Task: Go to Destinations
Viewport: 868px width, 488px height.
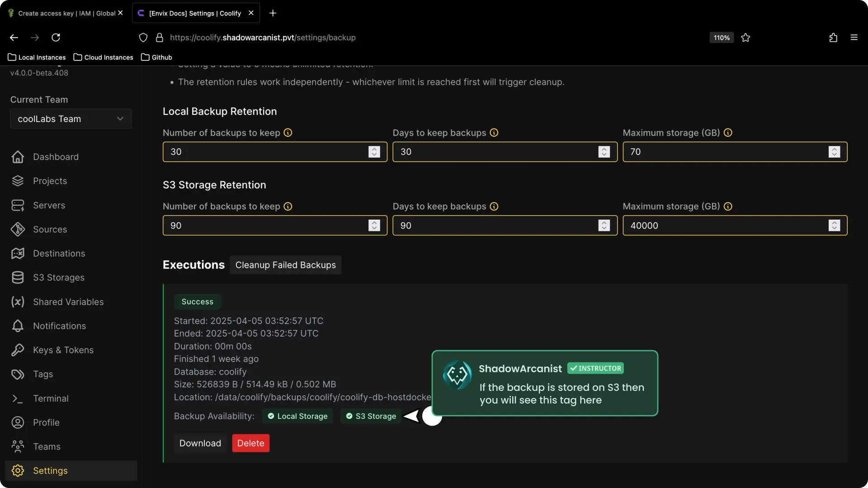Action: [58, 253]
